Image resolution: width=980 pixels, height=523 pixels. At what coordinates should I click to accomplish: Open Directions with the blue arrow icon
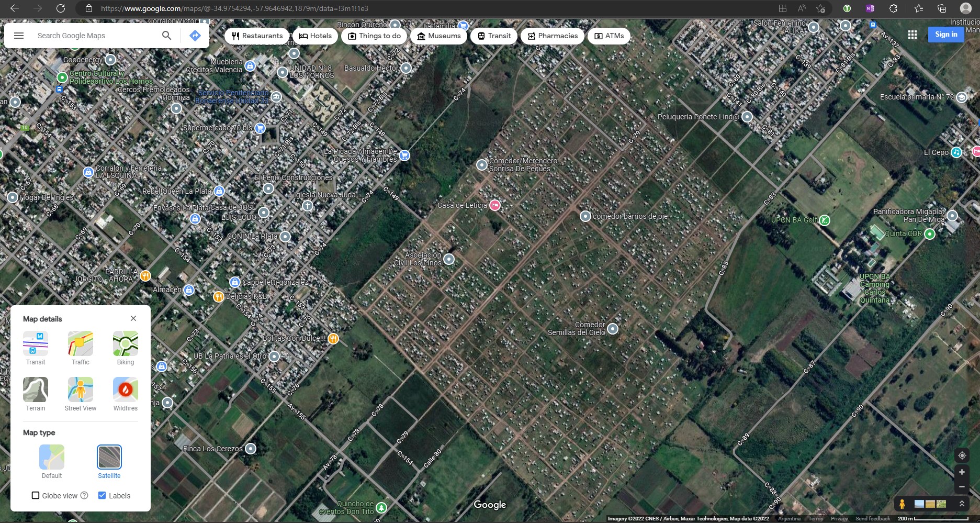(x=195, y=36)
